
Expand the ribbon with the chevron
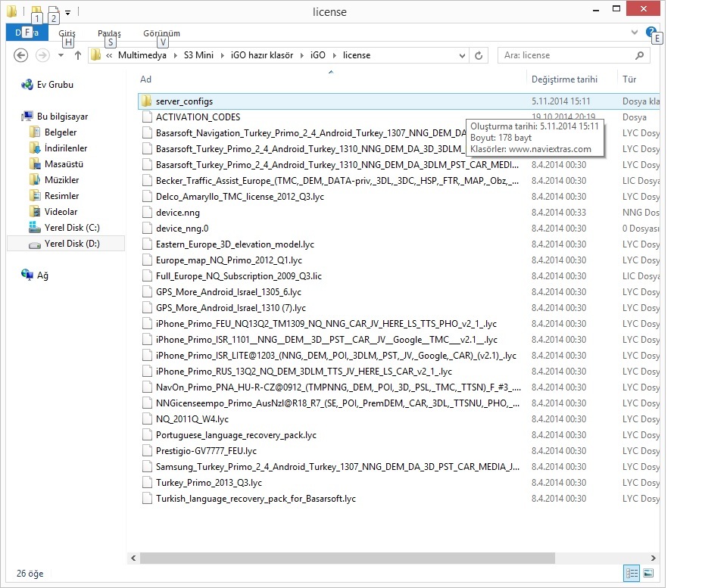635,33
